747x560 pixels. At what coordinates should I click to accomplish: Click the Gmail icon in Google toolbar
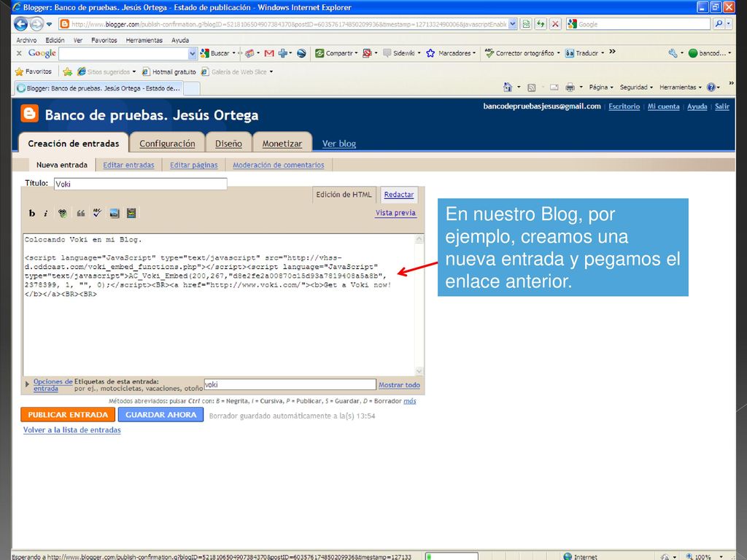click(269, 53)
